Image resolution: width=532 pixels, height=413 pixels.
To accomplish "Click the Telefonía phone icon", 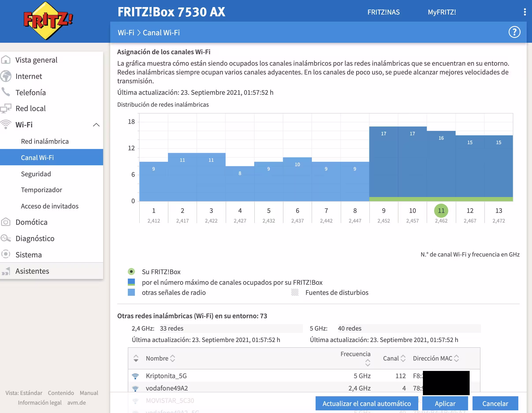I will [x=6, y=92].
